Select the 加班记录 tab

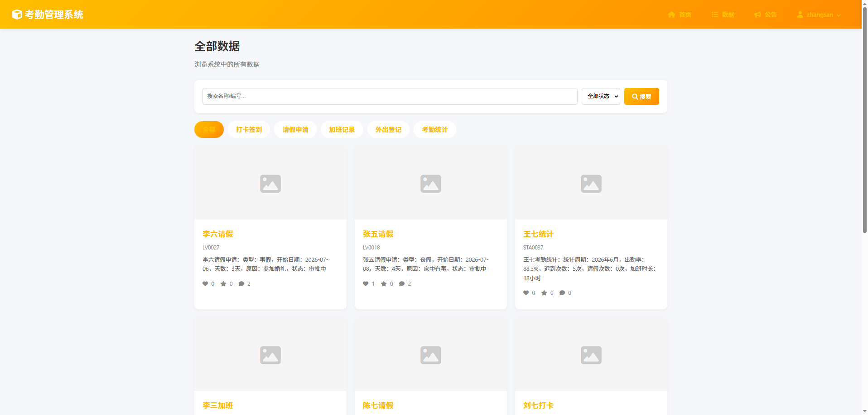point(342,129)
